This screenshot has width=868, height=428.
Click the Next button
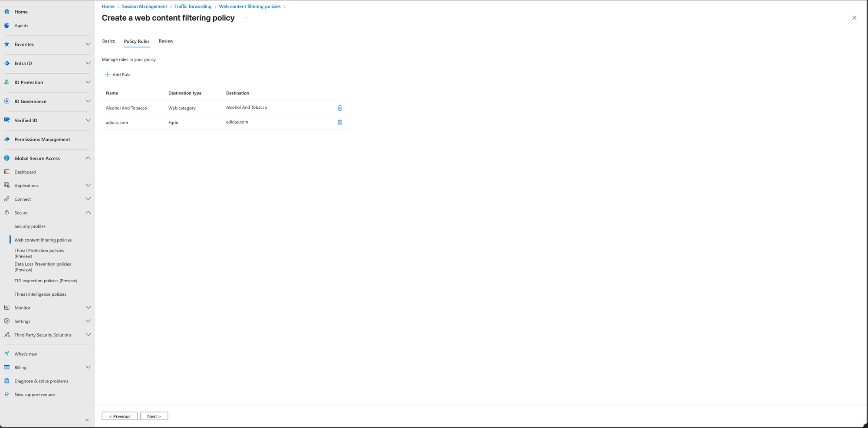[x=154, y=416]
